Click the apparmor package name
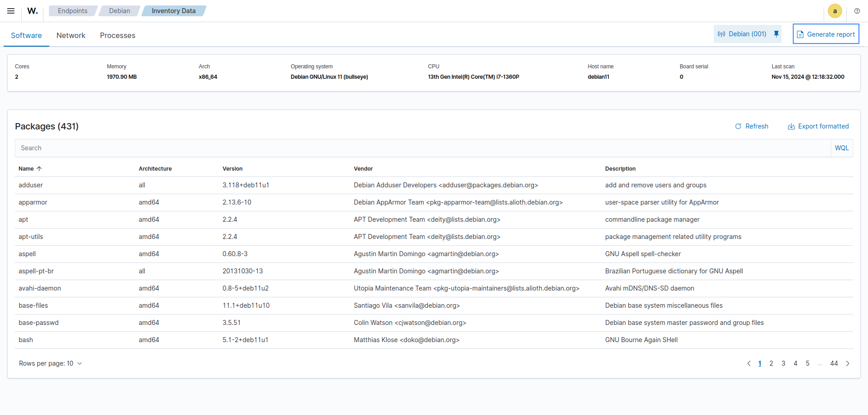The height and width of the screenshot is (415, 868). (x=33, y=202)
